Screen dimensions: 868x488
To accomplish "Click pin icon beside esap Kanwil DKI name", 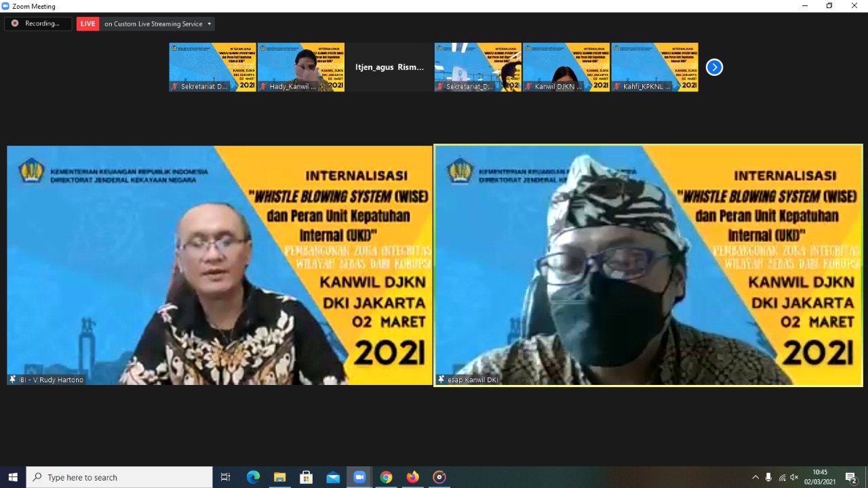I will point(441,380).
